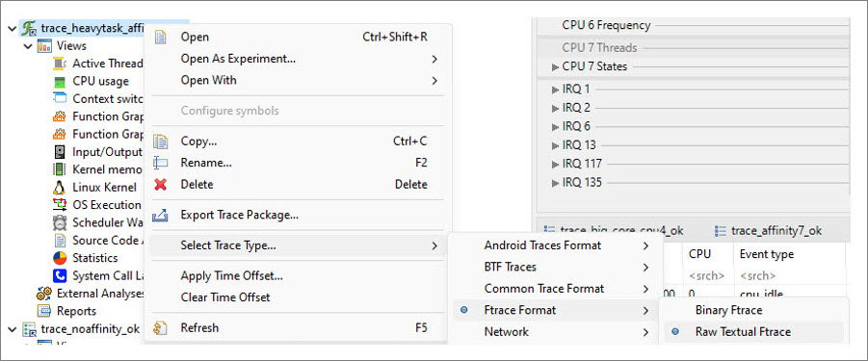This screenshot has width=868, height=361.
Task: Open the Statistics pie chart icon
Action: (59, 258)
